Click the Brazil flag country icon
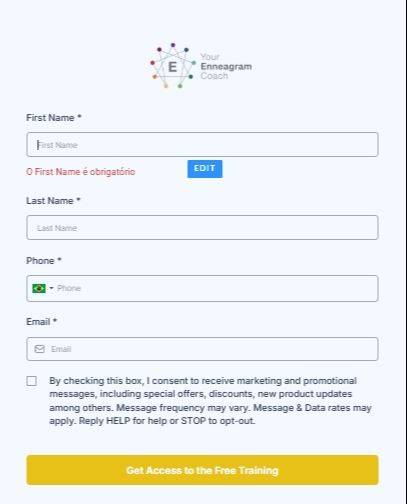 pos(39,288)
